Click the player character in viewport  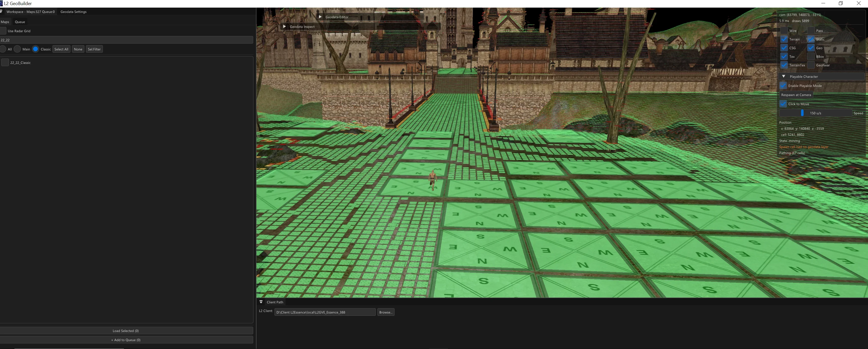click(433, 180)
